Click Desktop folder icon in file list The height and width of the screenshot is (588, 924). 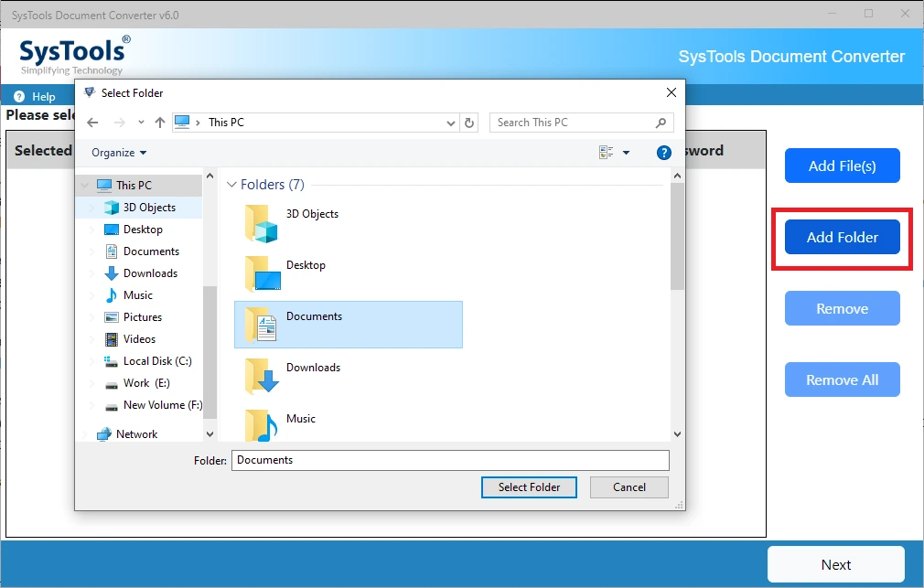tap(263, 274)
